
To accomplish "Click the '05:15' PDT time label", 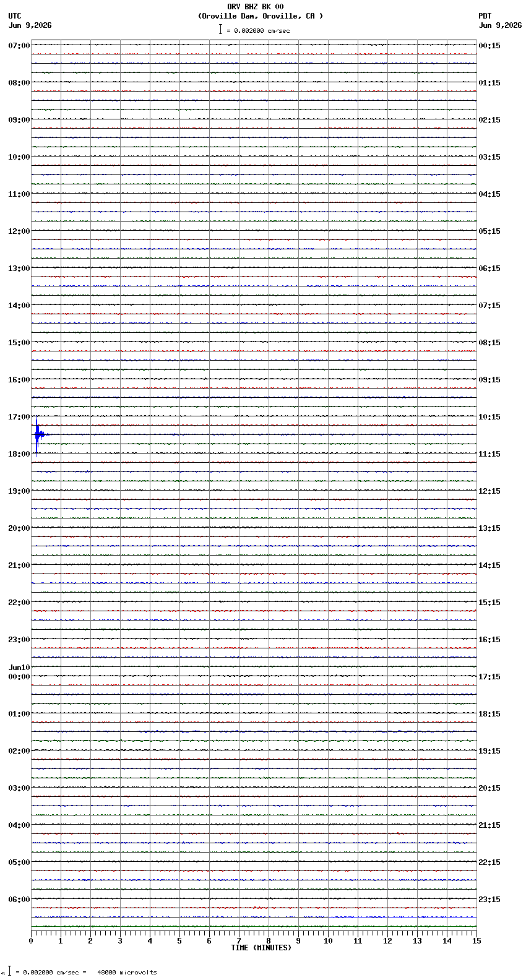I will 489,231.
